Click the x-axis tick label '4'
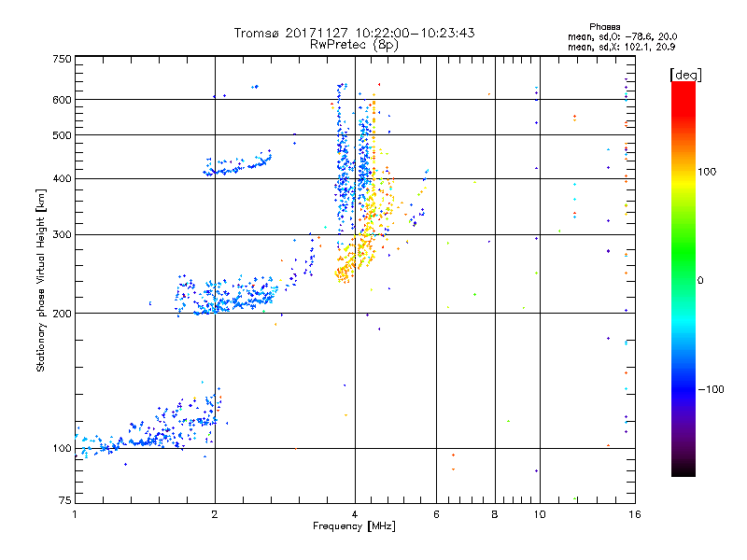The width and height of the screenshot is (747, 560). [355, 514]
